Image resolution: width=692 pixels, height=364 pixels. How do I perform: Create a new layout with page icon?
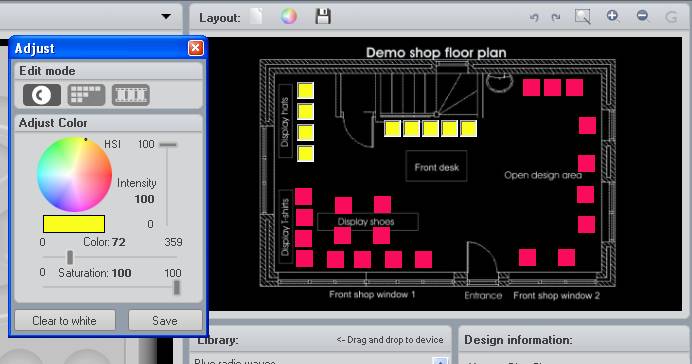pos(256,17)
